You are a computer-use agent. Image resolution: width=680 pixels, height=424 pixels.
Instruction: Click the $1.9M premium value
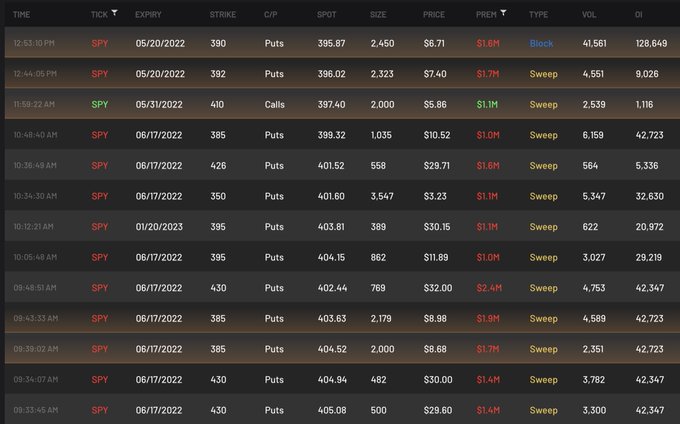pos(488,318)
